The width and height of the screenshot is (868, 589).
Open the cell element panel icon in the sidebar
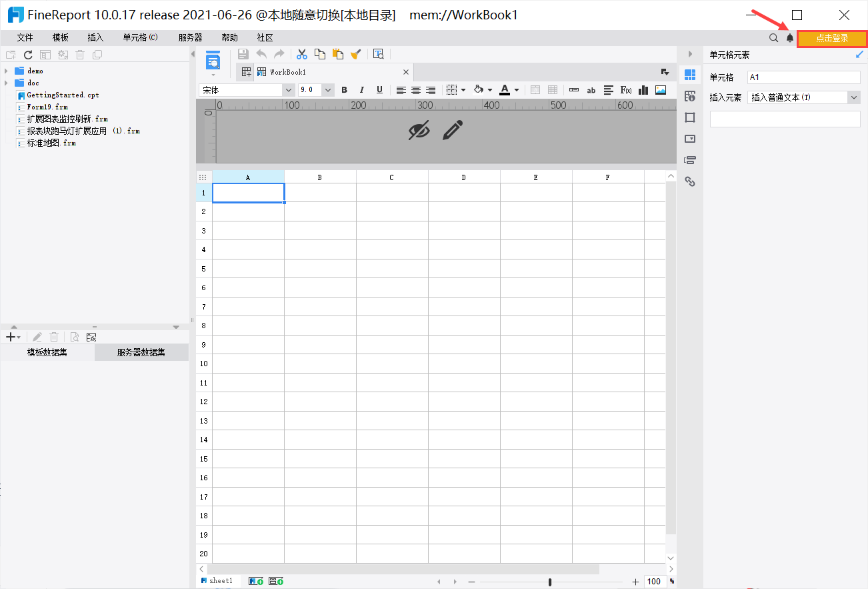tap(690, 75)
